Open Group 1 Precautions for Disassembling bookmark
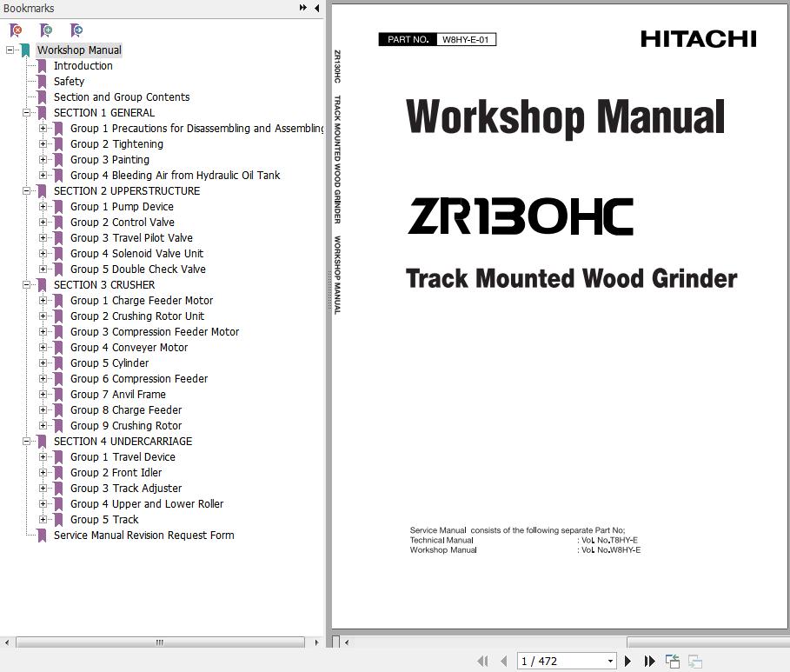Image resolution: width=790 pixels, height=672 pixels. pos(197,128)
